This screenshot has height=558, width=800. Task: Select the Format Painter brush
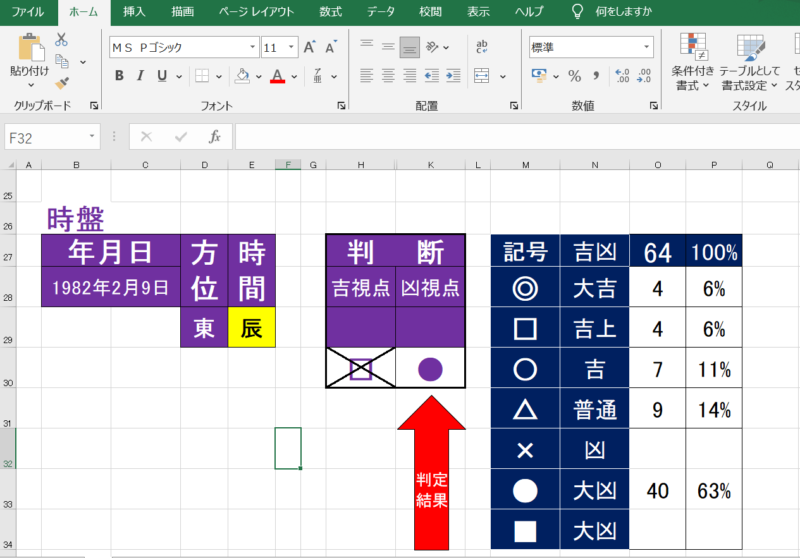pos(61,83)
